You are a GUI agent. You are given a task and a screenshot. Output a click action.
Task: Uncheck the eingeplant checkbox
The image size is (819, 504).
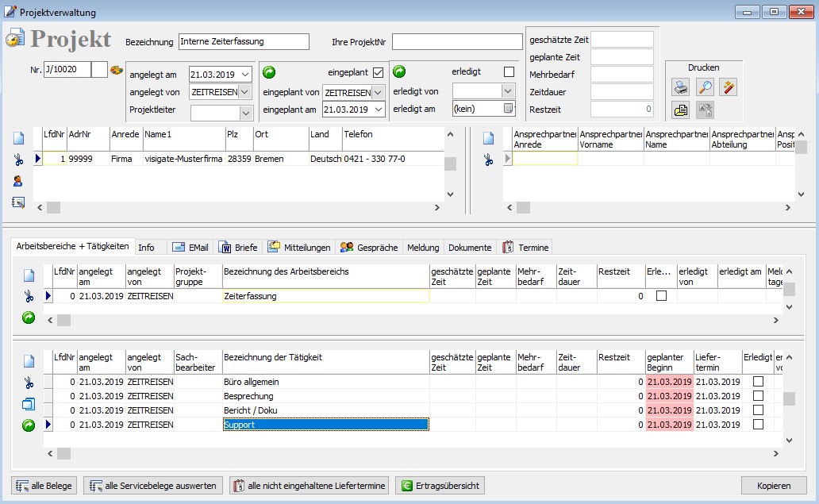(x=378, y=73)
